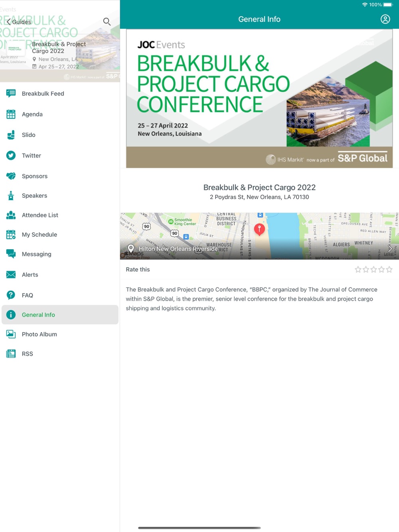Open the Twitter bird icon

coord(11,156)
